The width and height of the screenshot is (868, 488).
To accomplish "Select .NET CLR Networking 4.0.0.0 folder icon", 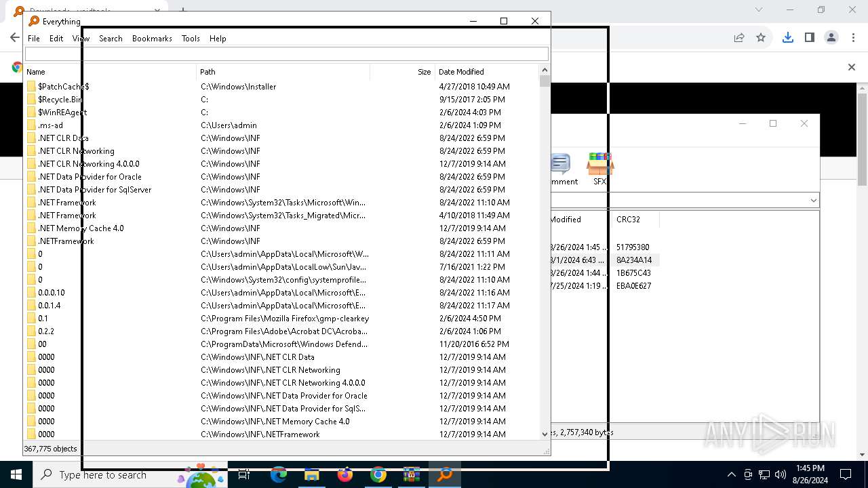I will (31, 164).
